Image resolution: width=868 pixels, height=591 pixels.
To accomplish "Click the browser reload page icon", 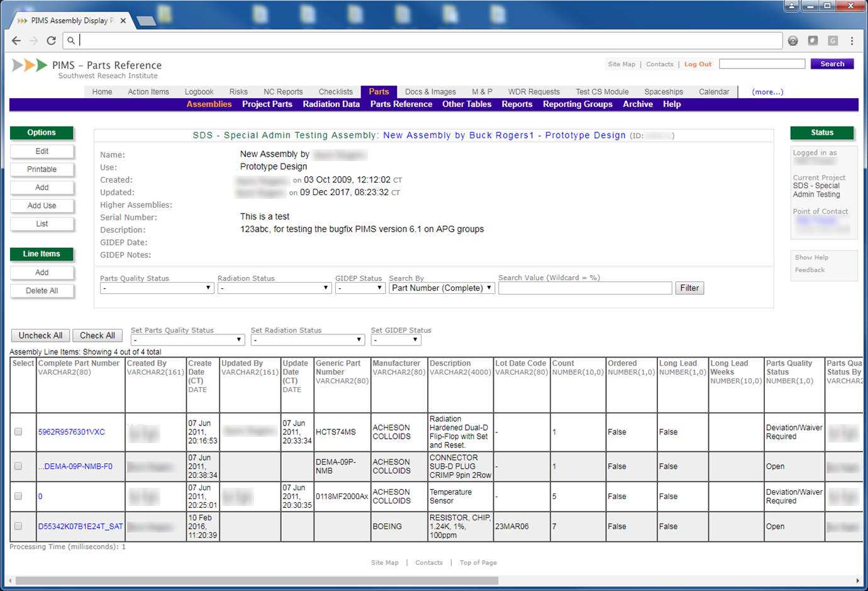I will (x=51, y=41).
